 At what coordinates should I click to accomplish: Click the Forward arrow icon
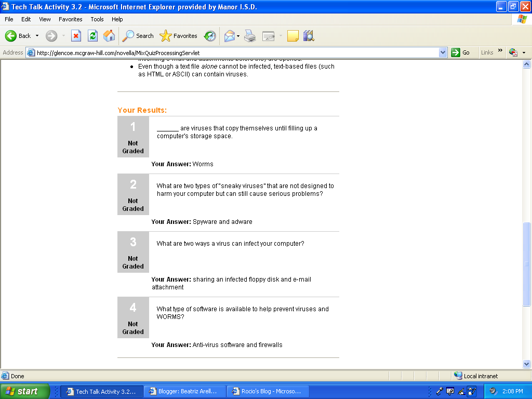tap(51, 36)
